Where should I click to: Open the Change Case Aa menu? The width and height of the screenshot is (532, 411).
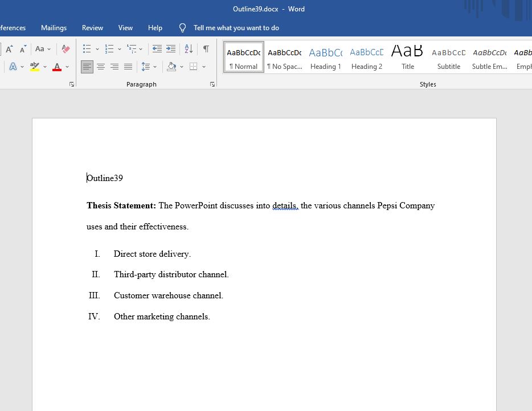click(43, 49)
